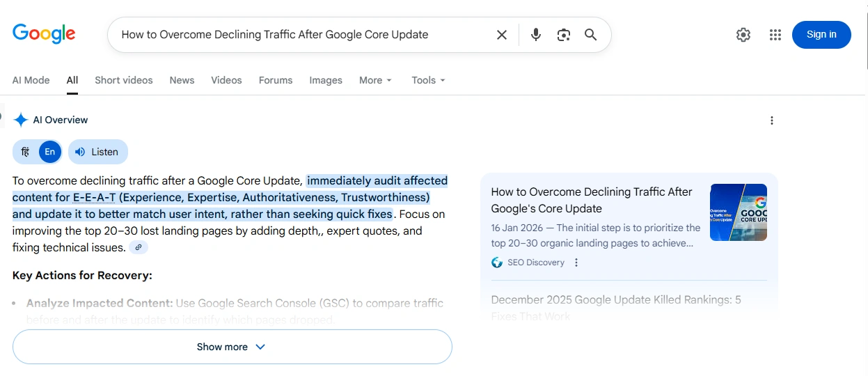Click the E-E-A-T underlined term
The image size is (868, 376).
tap(95, 197)
